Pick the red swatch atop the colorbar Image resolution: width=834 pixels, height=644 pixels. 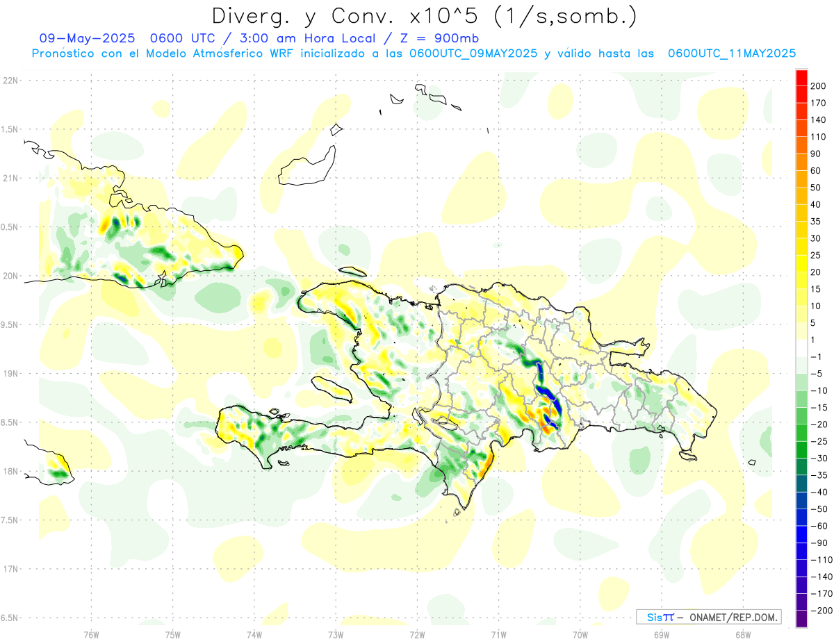tap(802, 78)
